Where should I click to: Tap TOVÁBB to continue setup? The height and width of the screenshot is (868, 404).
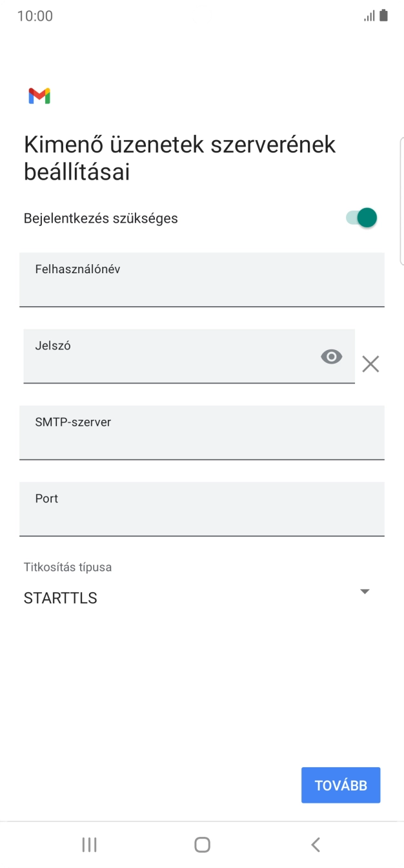(x=341, y=785)
